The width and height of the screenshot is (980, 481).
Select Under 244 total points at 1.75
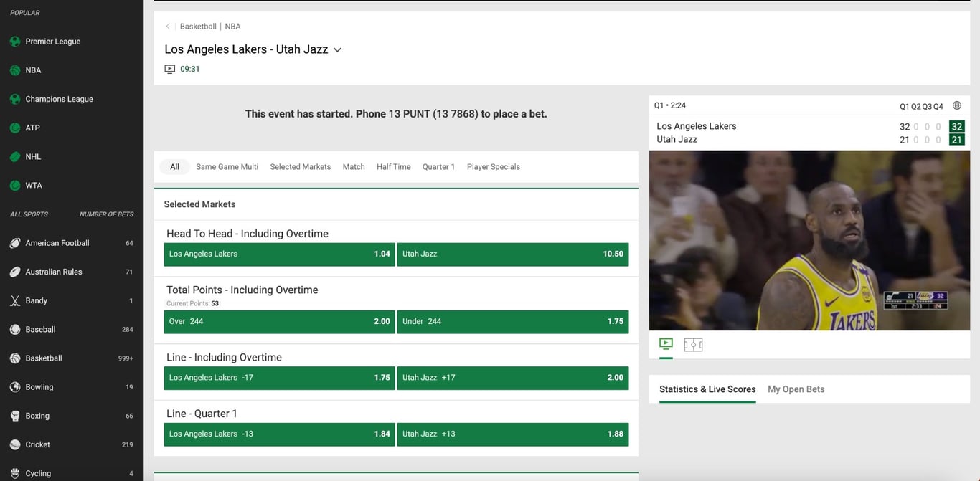pos(513,322)
